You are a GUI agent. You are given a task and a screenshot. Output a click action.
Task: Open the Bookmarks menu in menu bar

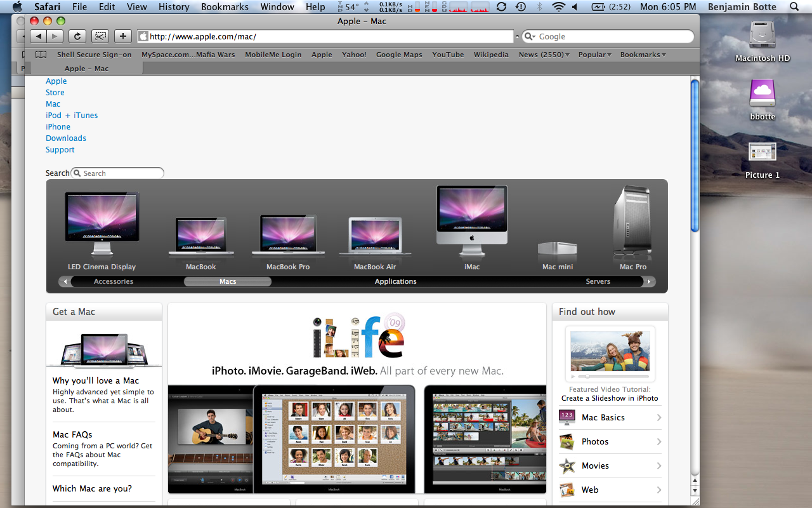[x=225, y=7]
